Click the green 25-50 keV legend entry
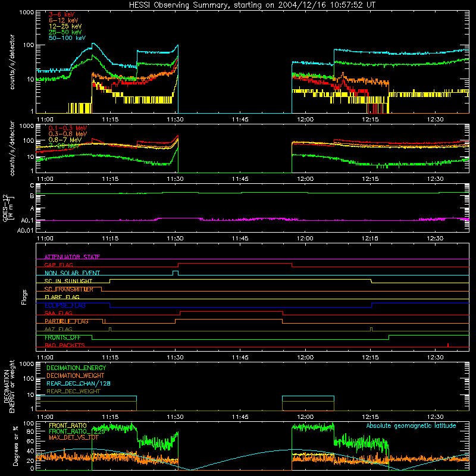This screenshot has height=476, width=476. point(65,32)
